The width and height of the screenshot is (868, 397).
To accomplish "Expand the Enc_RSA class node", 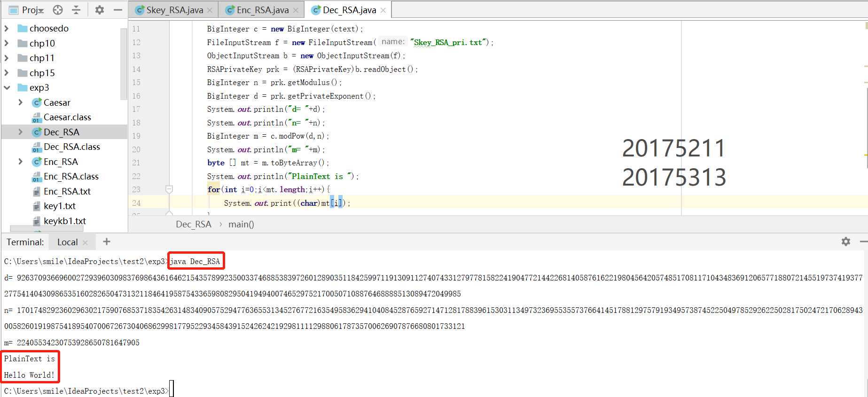I will tap(20, 162).
